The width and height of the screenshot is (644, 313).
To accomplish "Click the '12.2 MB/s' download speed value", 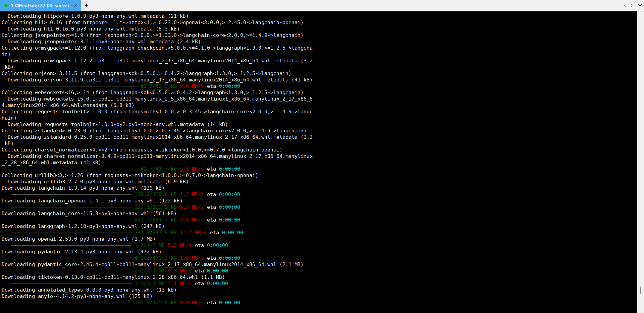I will tap(193, 233).
